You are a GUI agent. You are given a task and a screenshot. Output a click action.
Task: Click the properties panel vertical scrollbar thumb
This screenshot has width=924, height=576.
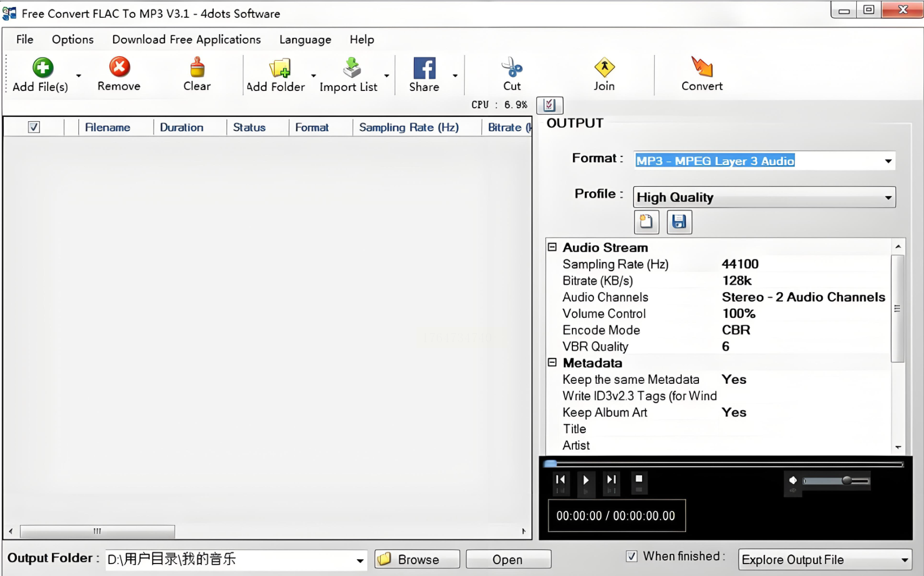897,309
